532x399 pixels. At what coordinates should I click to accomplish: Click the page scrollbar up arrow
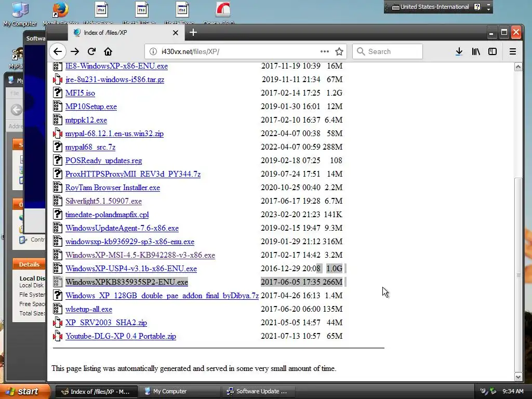[518, 67]
